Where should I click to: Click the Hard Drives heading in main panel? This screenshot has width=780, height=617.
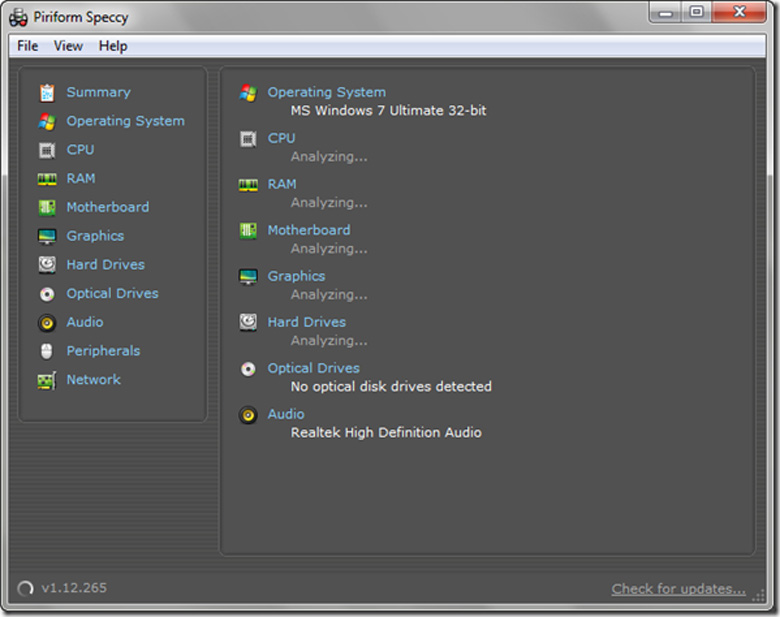(x=306, y=322)
